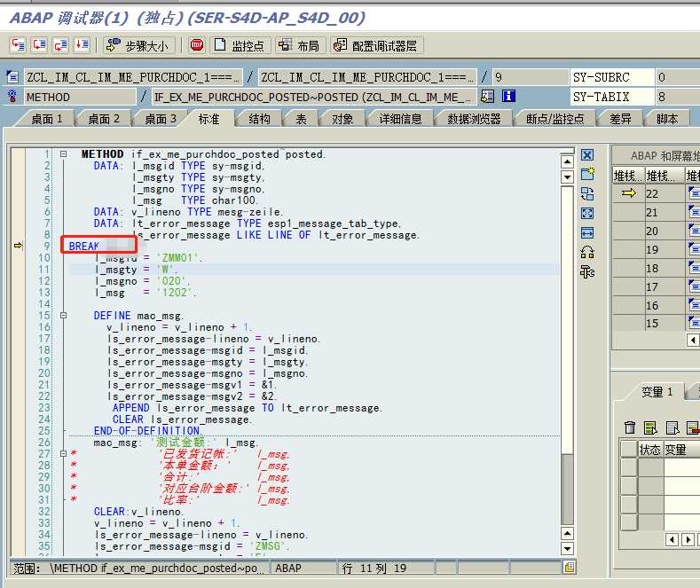
Task: Click the icon left of METHOD field
Action: [x=12, y=97]
